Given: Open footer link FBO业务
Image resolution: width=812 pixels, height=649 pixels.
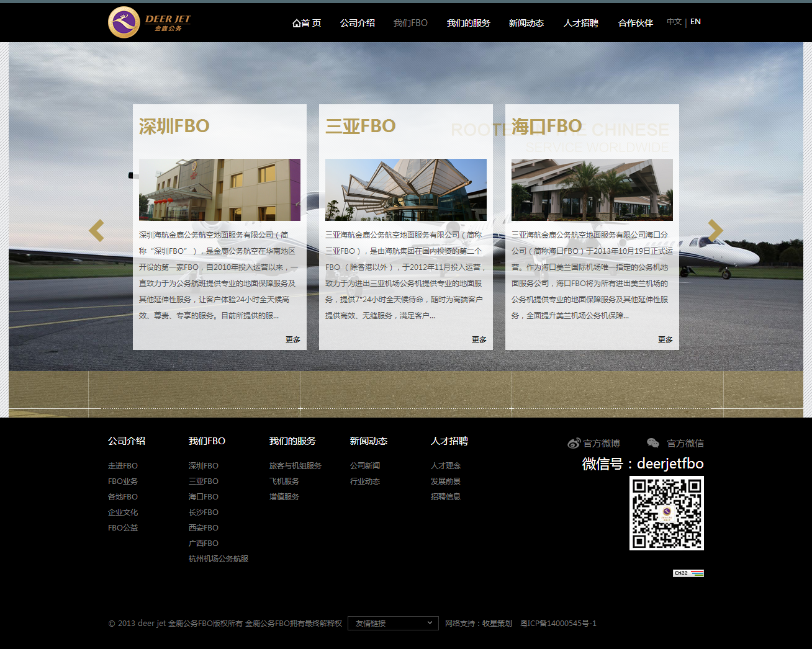Looking at the screenshot, I should click(x=123, y=481).
